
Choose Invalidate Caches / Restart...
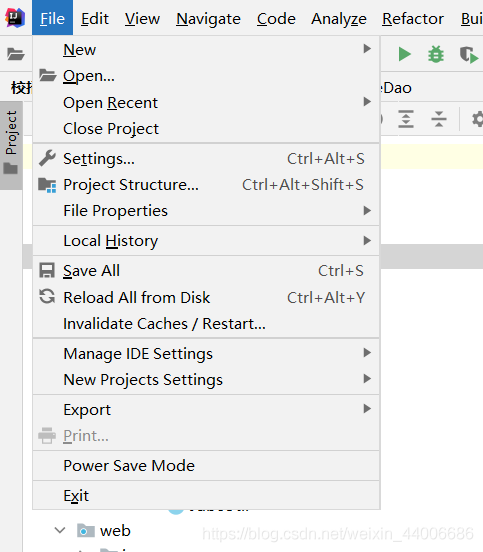(x=206, y=324)
